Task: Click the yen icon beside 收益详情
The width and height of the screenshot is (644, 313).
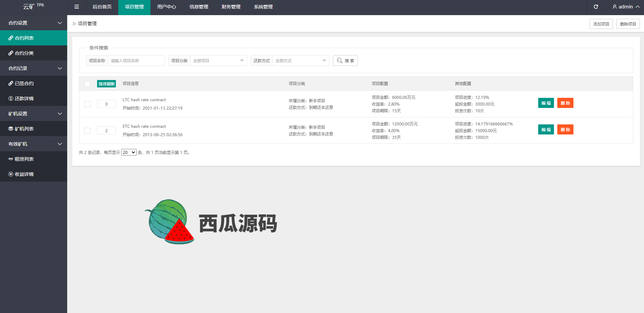Action: (11, 174)
